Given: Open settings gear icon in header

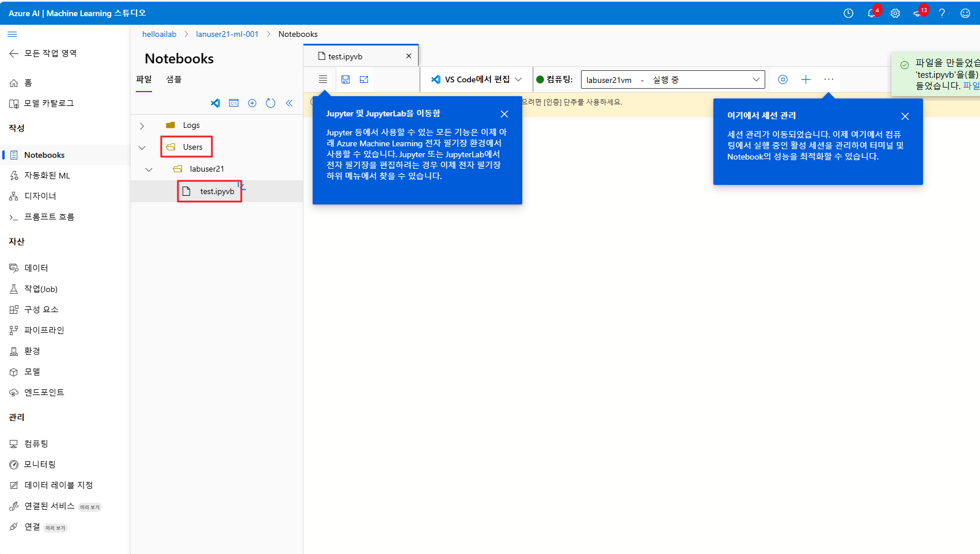Looking at the screenshot, I should pos(895,13).
